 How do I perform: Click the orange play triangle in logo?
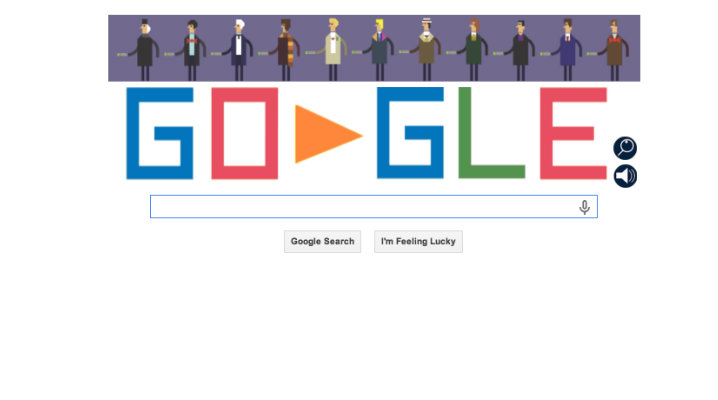324,134
